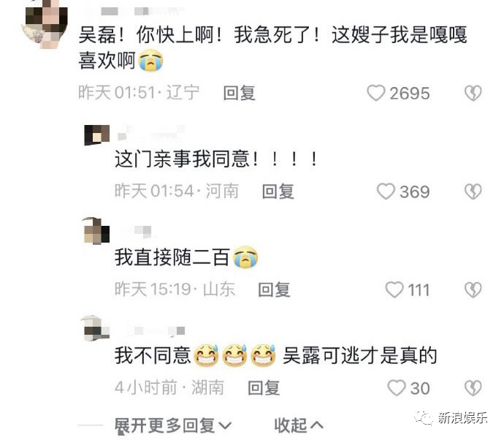Open avatar of the 河南 replier
504x440 pixels.
(96, 134)
